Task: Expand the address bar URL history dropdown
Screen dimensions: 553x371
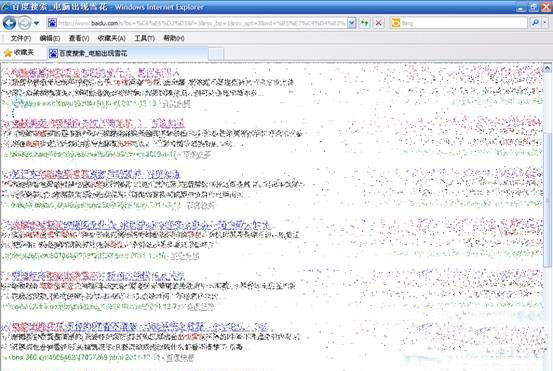Action: click(x=352, y=23)
